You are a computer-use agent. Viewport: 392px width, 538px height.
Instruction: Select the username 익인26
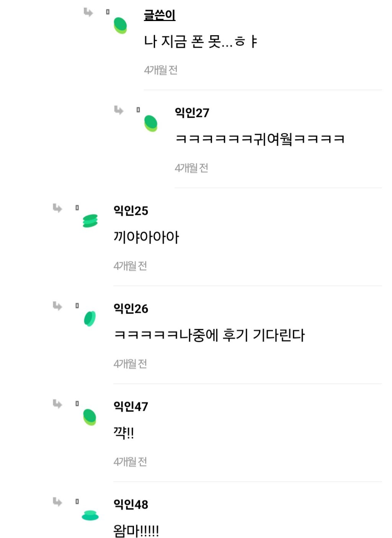coord(130,308)
